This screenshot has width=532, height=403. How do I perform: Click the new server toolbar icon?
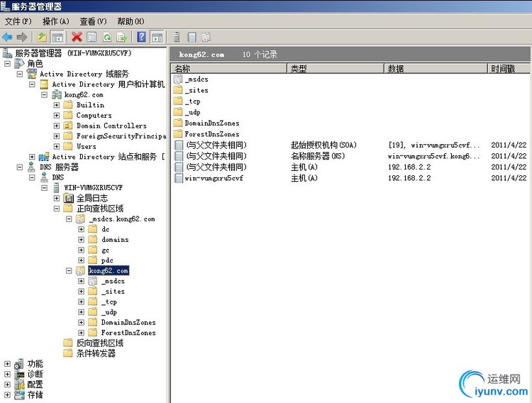click(177, 37)
